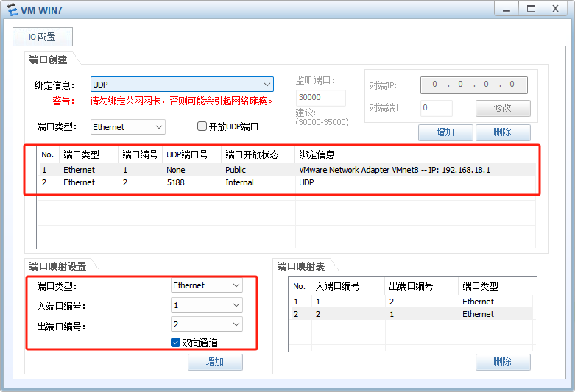575x392 pixels.
Task: Click 增加 button in 端口映射设置
Action: pos(215,362)
